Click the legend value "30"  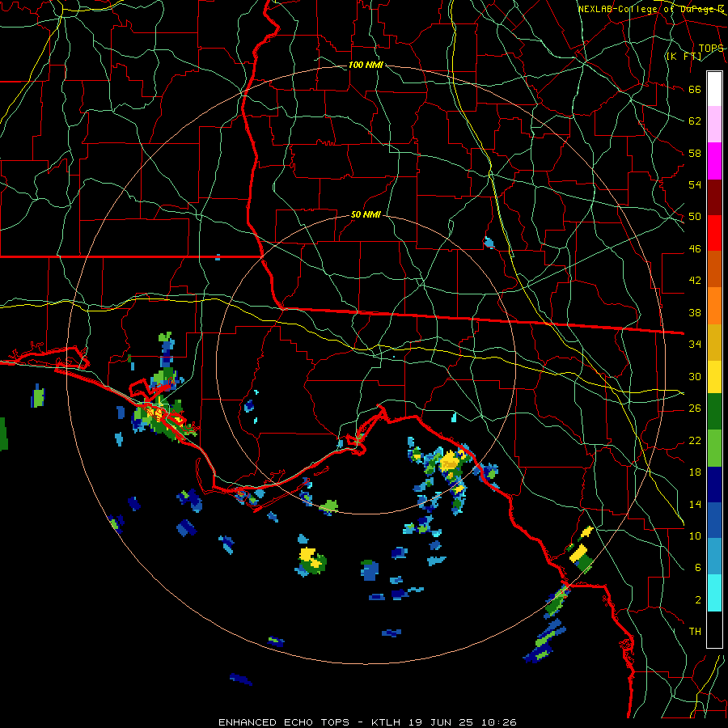(695, 376)
